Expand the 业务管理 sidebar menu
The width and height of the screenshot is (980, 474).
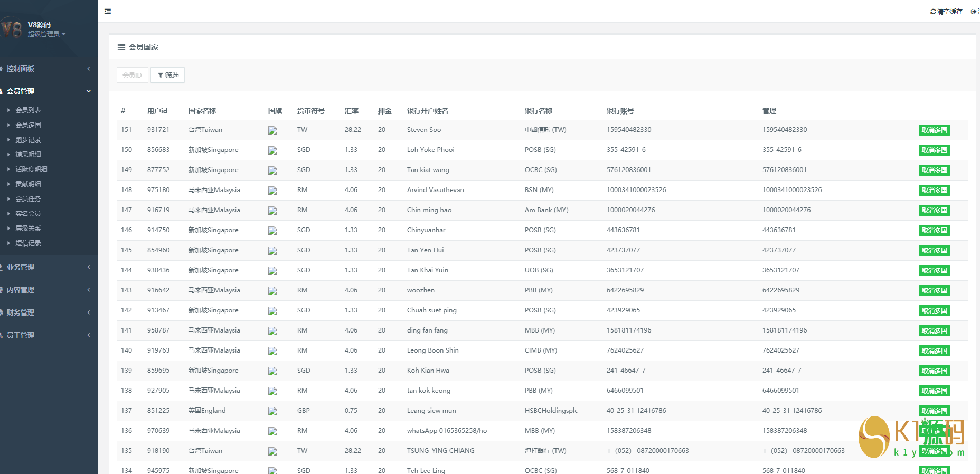click(49, 267)
